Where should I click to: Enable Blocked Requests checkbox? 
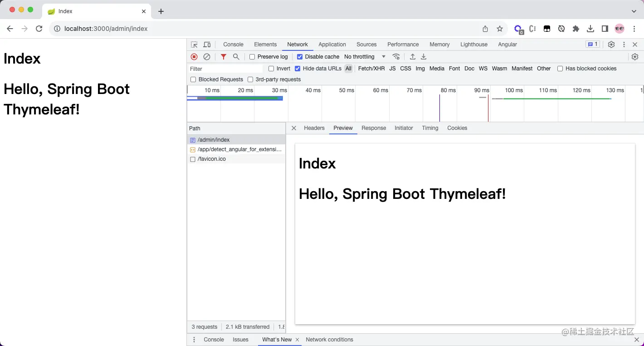(x=193, y=79)
